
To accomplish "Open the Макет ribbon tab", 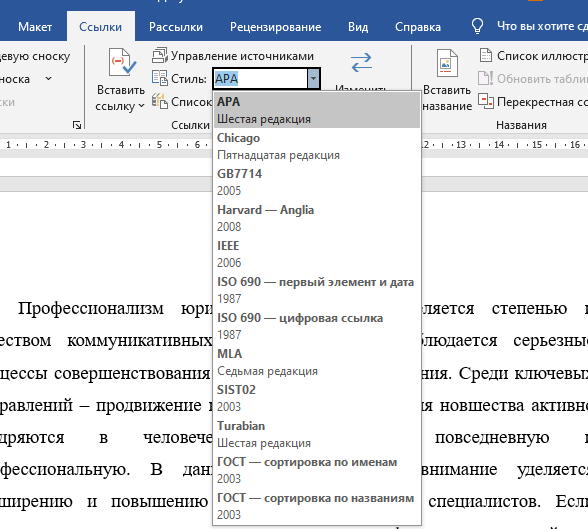I will point(35,27).
